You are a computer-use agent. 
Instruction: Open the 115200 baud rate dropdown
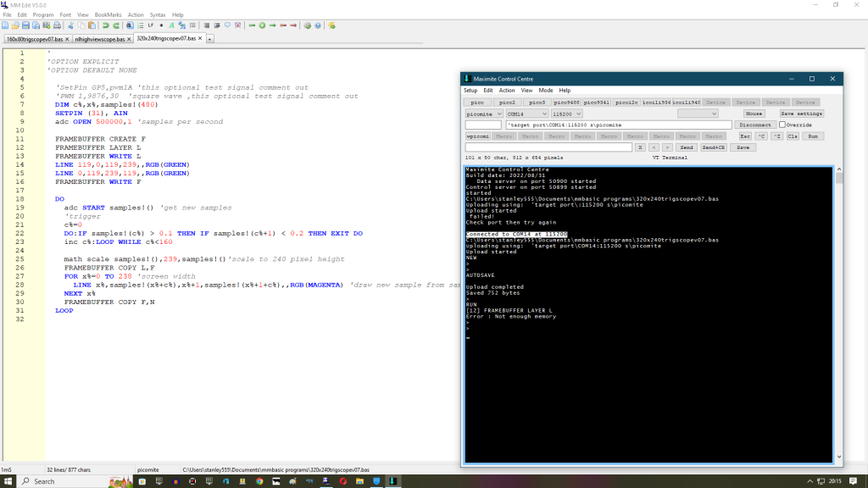(571, 114)
